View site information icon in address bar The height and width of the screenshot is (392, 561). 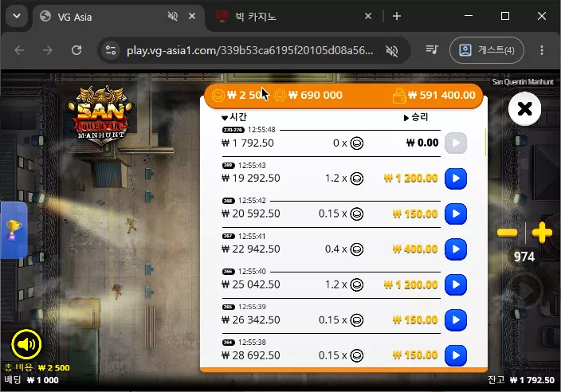(111, 50)
